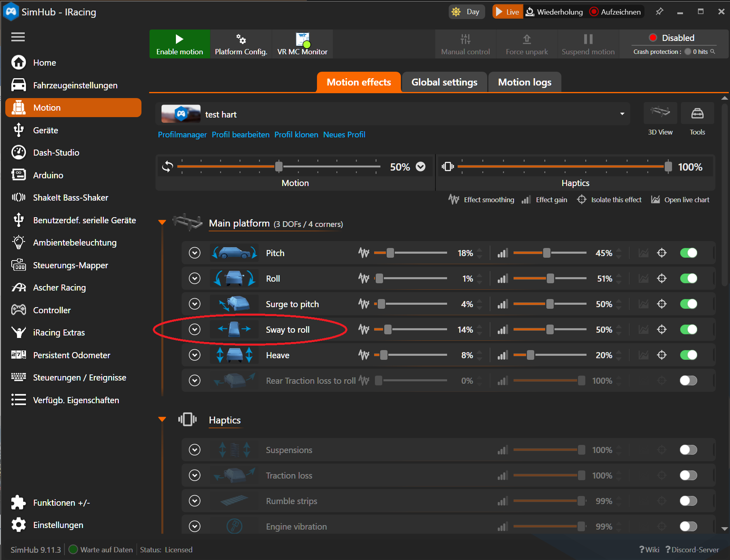Isolate the Pitch effect
The height and width of the screenshot is (560, 730).
tap(662, 253)
